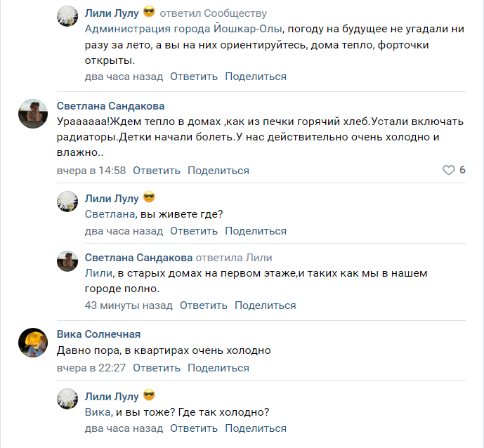Click the 'Лили' link after 'ответила'

point(259,257)
